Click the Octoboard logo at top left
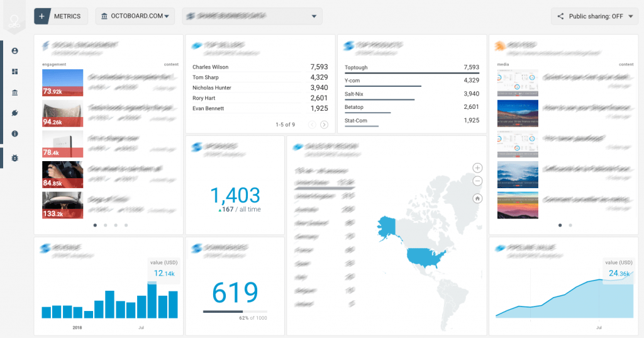This screenshot has width=644, height=338. 14,21
